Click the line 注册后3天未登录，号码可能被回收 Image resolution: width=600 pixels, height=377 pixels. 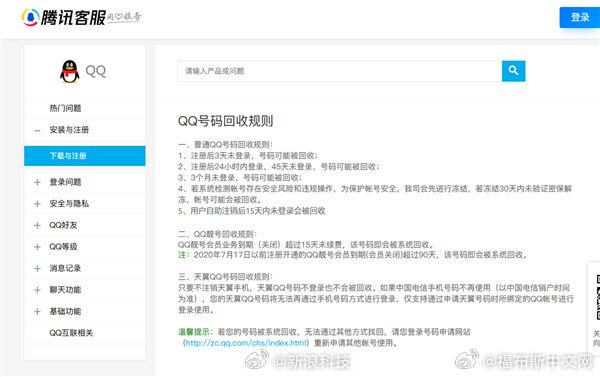click(248, 156)
